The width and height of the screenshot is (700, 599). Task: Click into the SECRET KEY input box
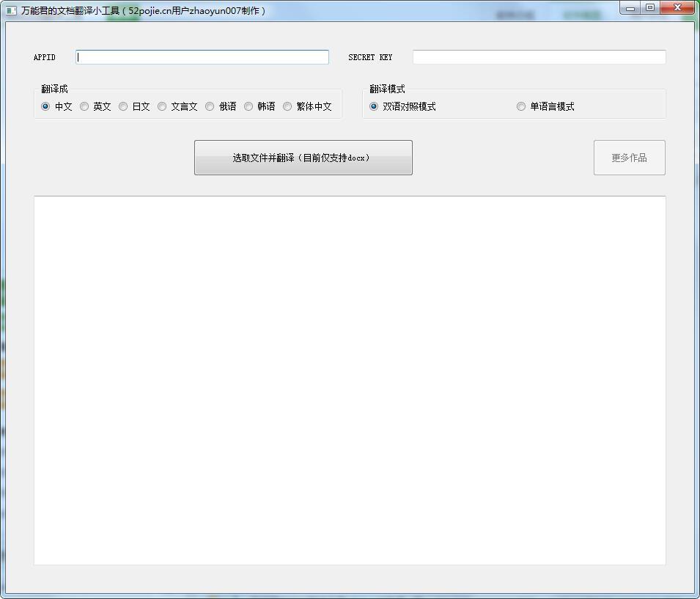click(x=539, y=57)
